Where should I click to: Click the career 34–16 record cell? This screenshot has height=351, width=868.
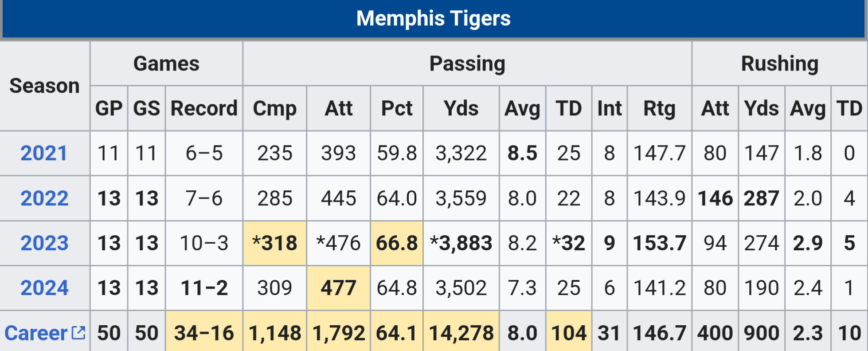[204, 333]
